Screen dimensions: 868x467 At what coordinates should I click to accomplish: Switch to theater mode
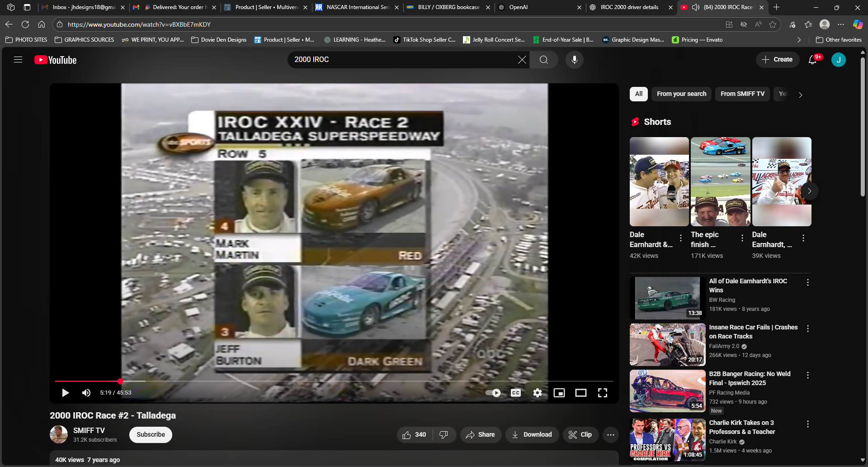coord(580,393)
